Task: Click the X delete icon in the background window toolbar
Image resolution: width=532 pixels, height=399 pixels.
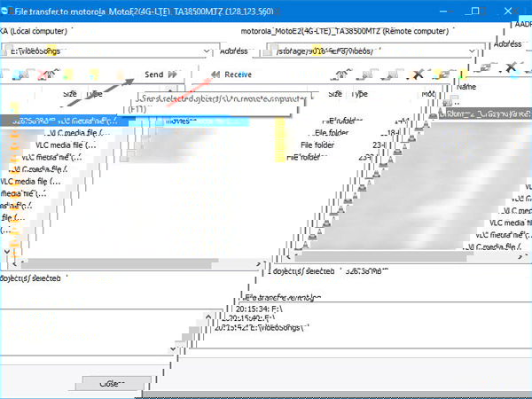Action: 511,67
